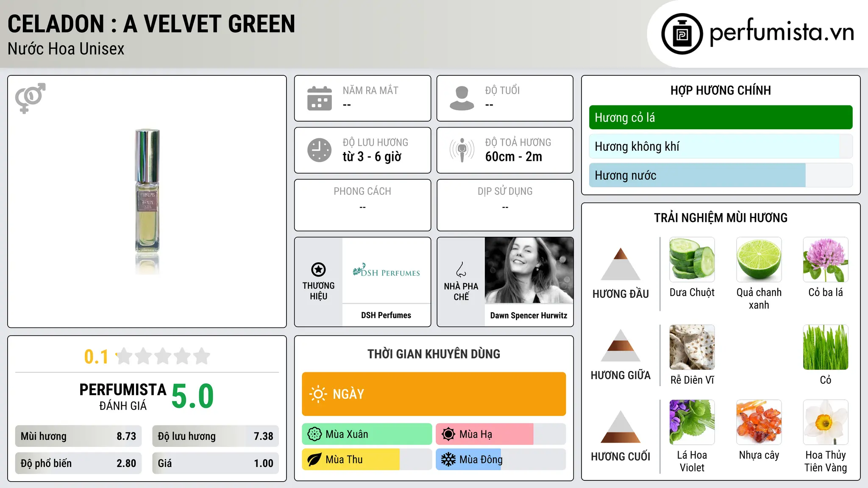Open the Hoa Thủy Tiên Vàng note image

tap(826, 422)
